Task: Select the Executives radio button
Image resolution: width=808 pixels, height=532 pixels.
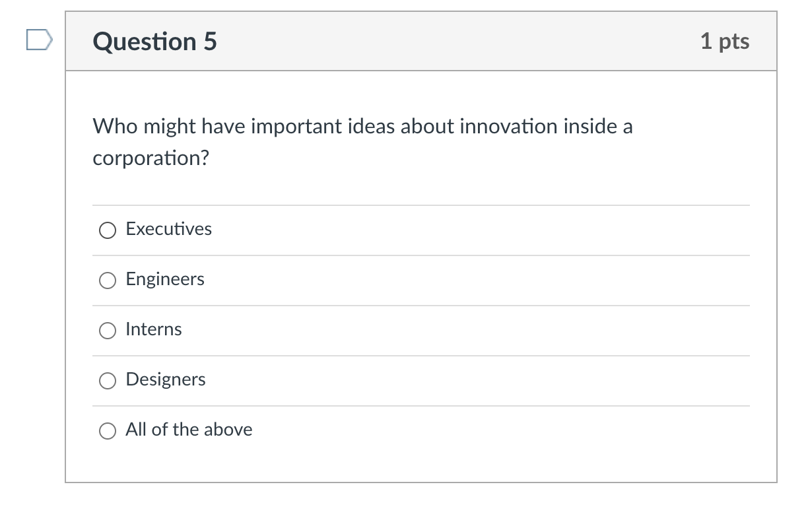Action: [107, 230]
